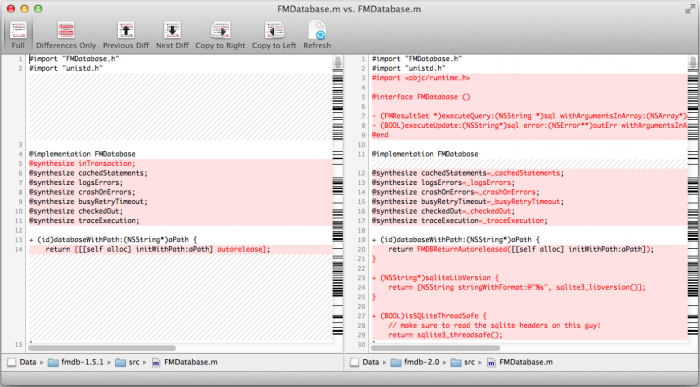Viewport: 700px width, 387px height.
Task: Toggle full screen via title bar arrows
Action: (690, 9)
